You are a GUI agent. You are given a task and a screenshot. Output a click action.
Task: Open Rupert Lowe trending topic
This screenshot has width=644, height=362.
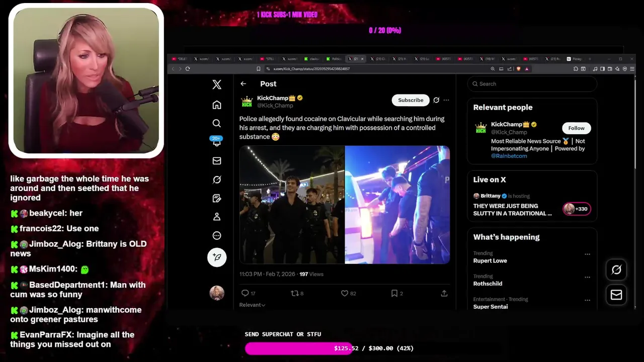490,261
